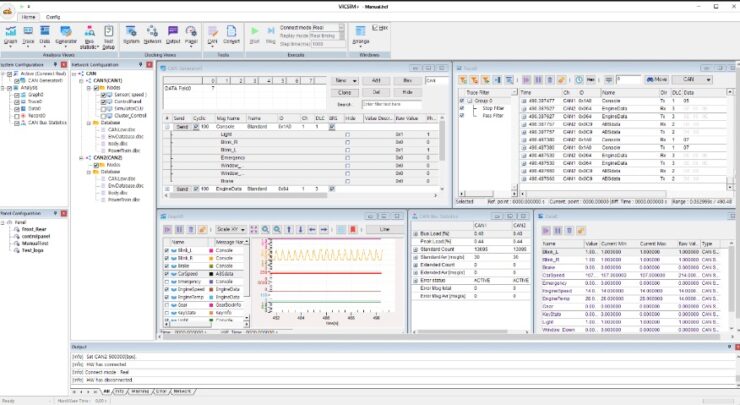The height and width of the screenshot is (405, 740).
Task: Switch to the Config ribbon tab
Action: click(x=53, y=17)
